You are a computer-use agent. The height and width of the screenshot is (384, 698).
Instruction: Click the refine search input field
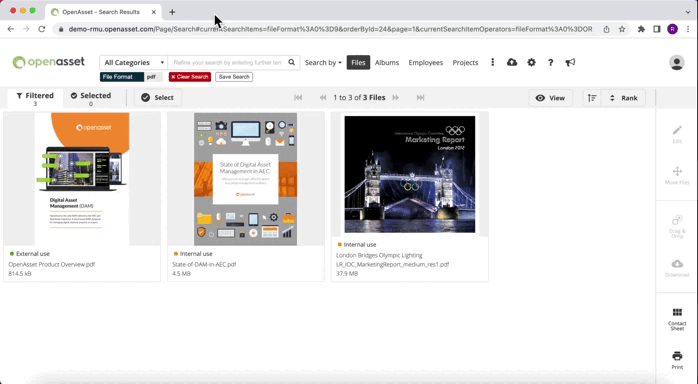[x=227, y=62]
